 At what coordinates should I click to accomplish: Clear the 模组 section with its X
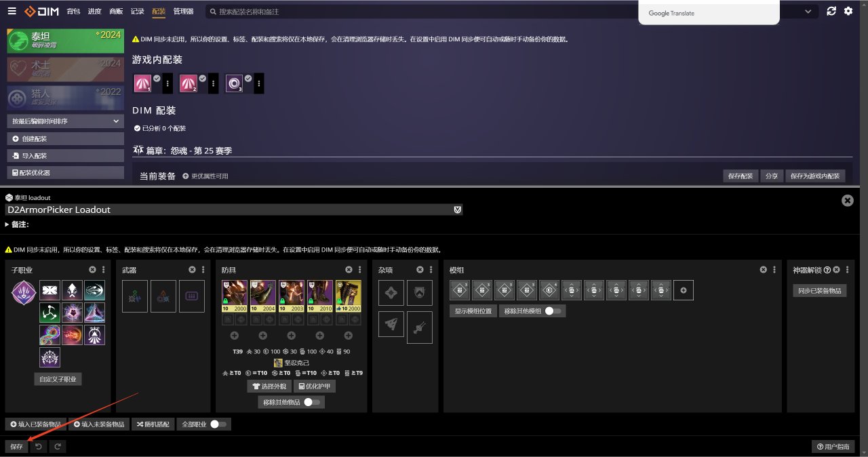[x=764, y=270]
